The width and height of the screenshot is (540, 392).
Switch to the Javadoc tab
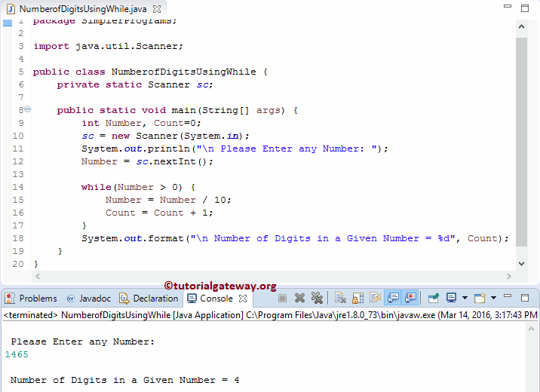(89, 299)
